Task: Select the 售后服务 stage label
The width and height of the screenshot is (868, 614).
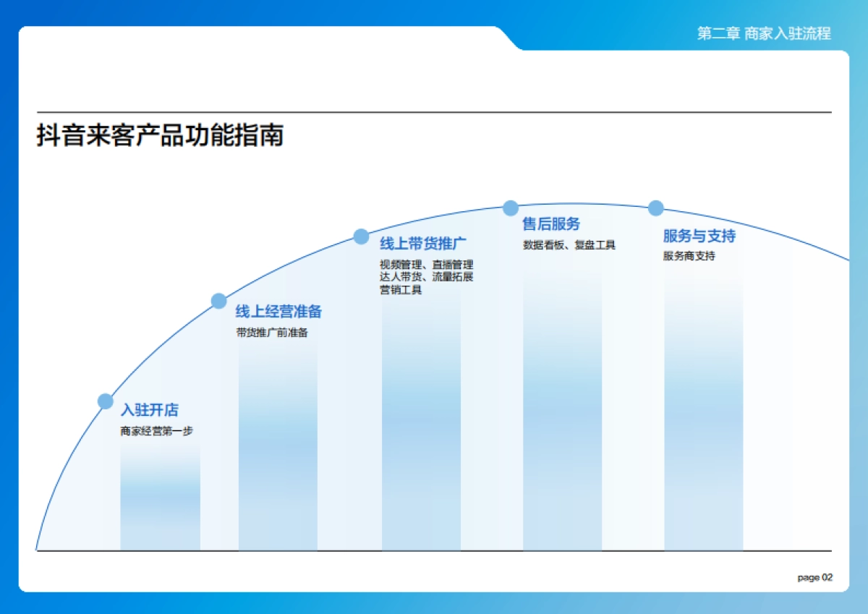Action: coord(551,223)
